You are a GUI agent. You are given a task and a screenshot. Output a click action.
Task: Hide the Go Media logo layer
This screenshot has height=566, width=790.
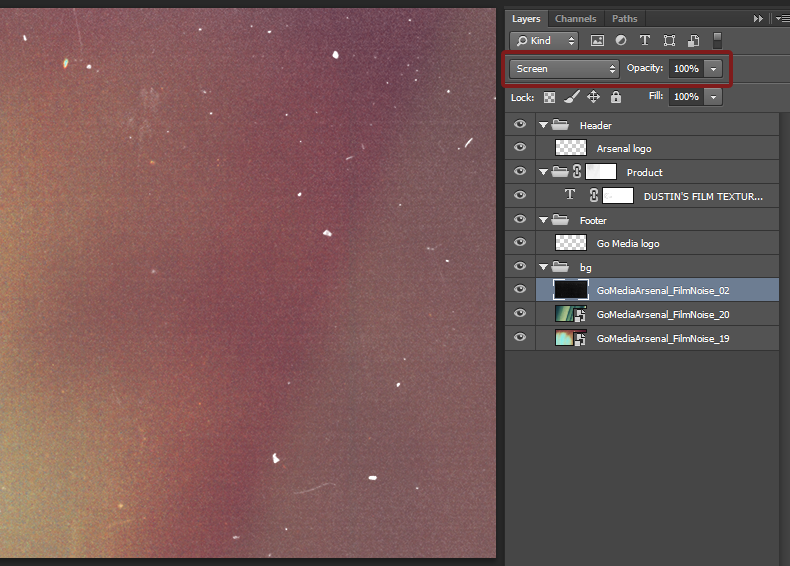520,242
